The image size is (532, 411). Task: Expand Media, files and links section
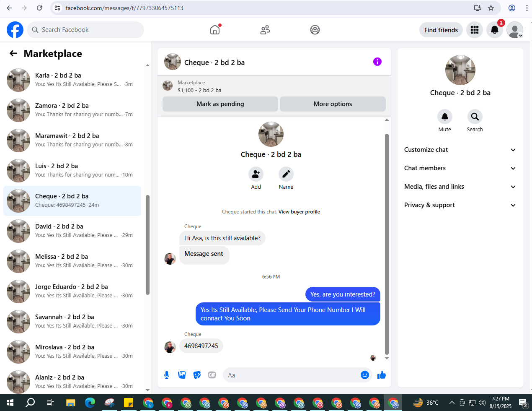(x=460, y=187)
